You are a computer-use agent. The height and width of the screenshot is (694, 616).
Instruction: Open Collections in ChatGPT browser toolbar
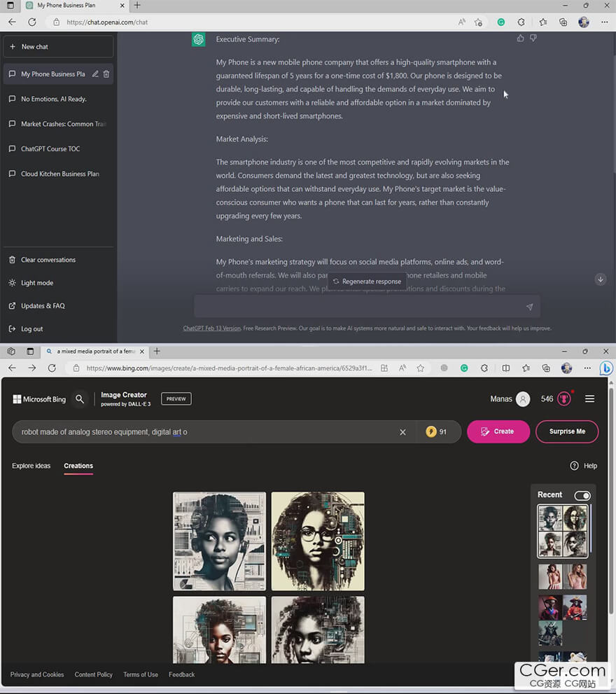563,22
